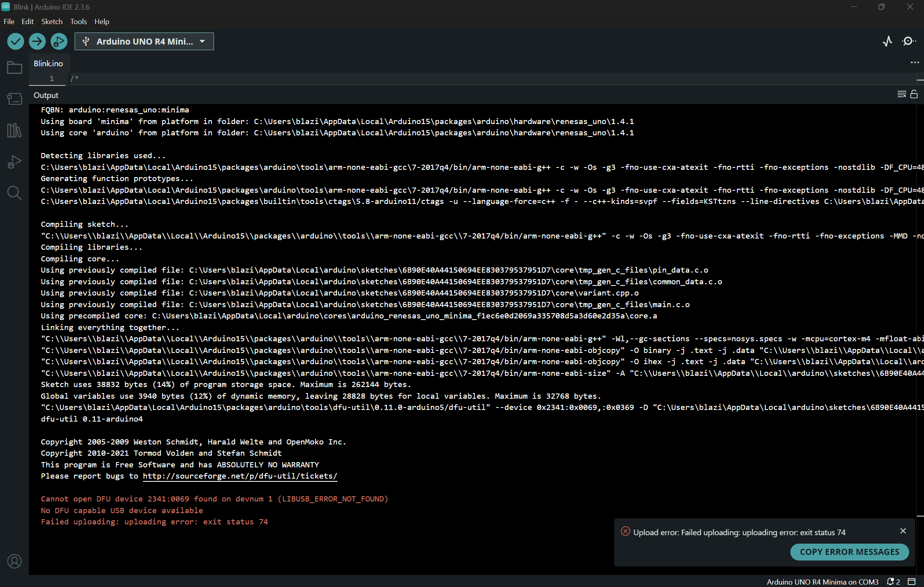Dismiss the Upload error notification

[903, 531]
